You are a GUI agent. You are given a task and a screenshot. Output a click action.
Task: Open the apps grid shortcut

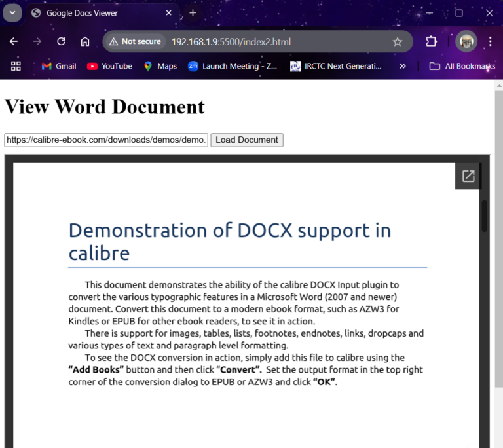point(16,66)
